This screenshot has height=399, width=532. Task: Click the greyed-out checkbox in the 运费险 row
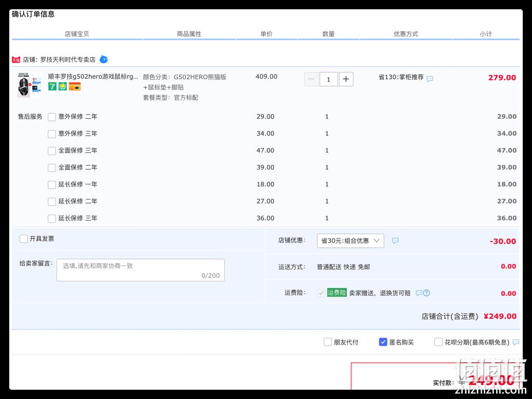click(321, 293)
